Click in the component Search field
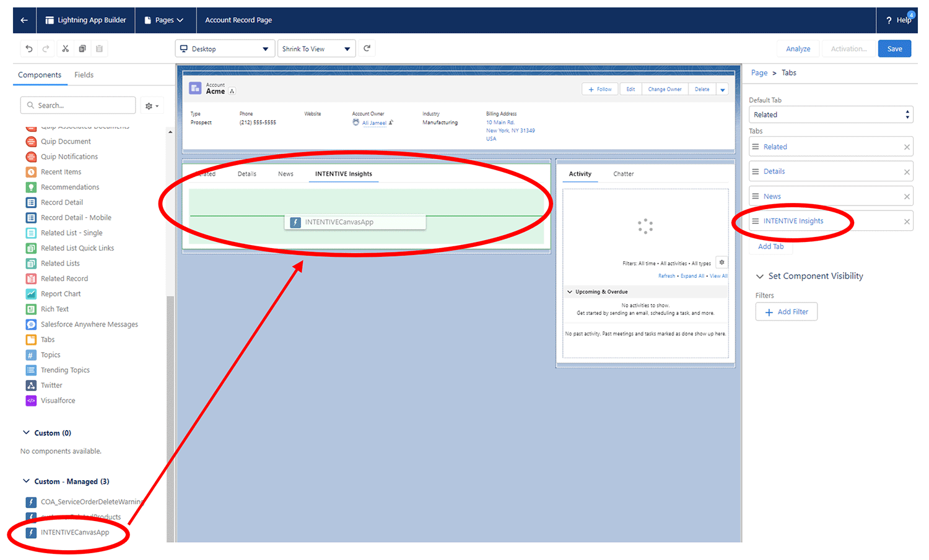The height and width of the screenshot is (560, 929). (x=78, y=105)
